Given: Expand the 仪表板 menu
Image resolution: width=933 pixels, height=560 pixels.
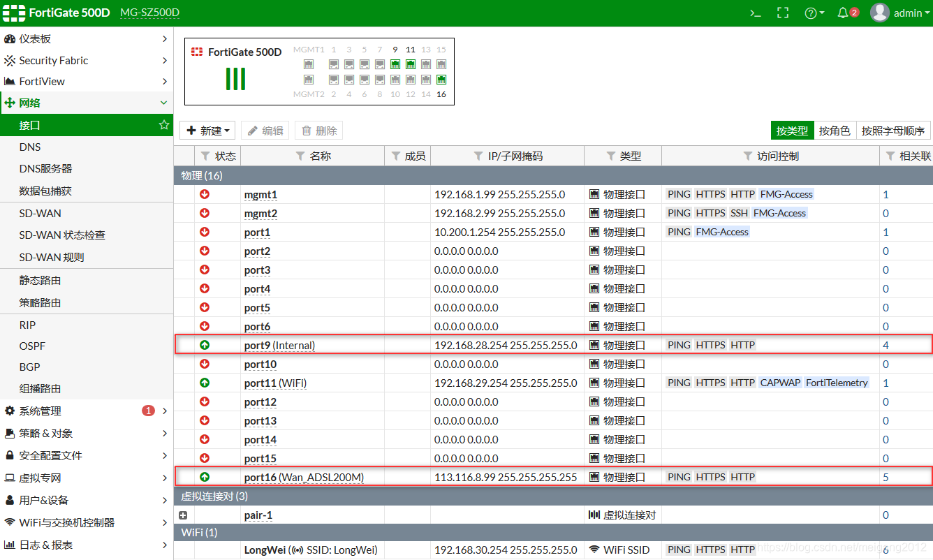Looking at the screenshot, I should 87,38.
